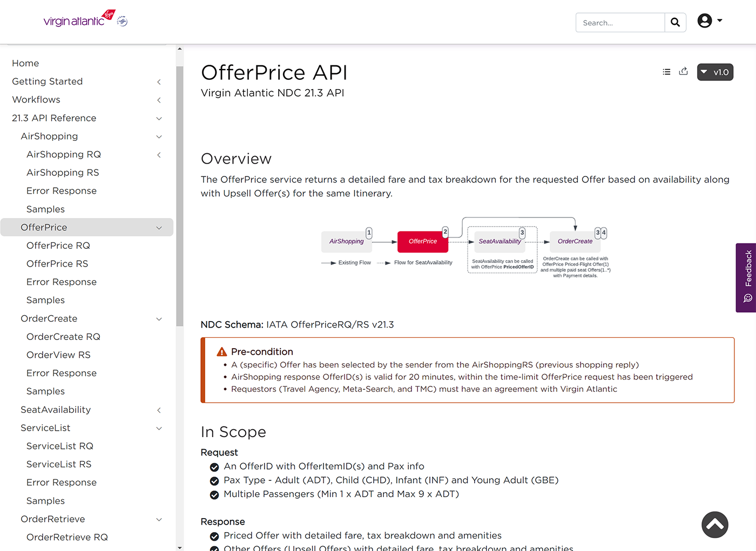Click the Pre-condition warning triangle icon
This screenshot has height=551, width=756.
point(221,352)
